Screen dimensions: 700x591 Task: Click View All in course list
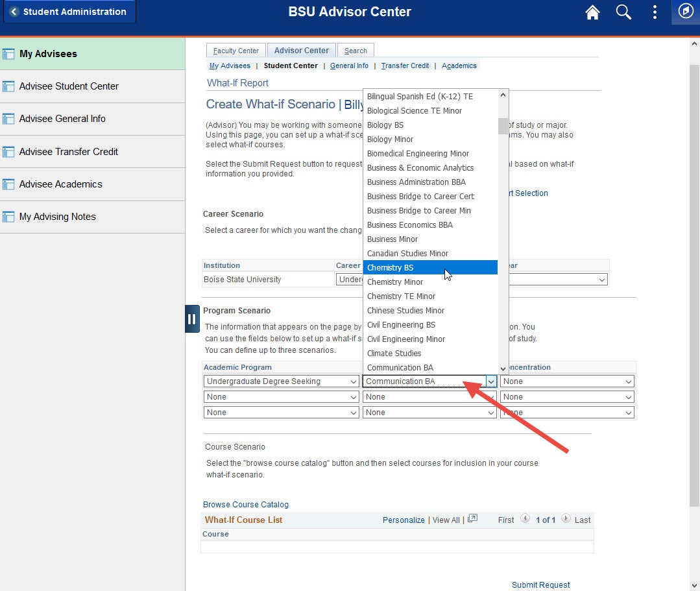tap(446, 520)
